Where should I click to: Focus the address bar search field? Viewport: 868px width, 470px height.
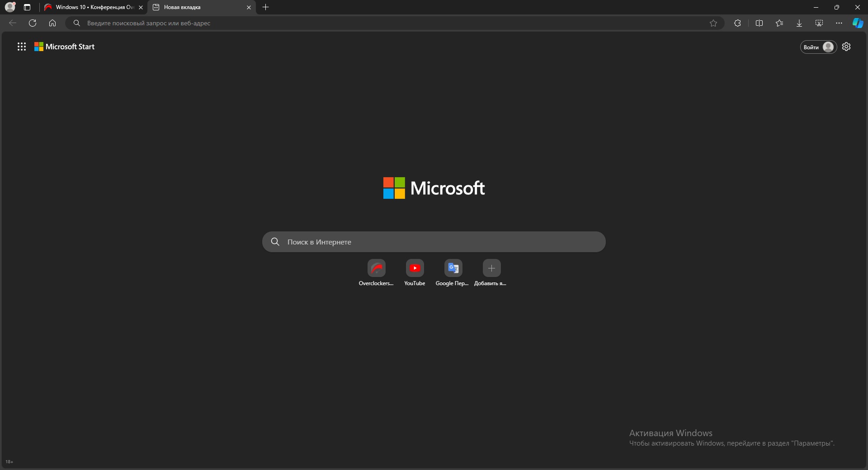pyautogui.click(x=395, y=23)
